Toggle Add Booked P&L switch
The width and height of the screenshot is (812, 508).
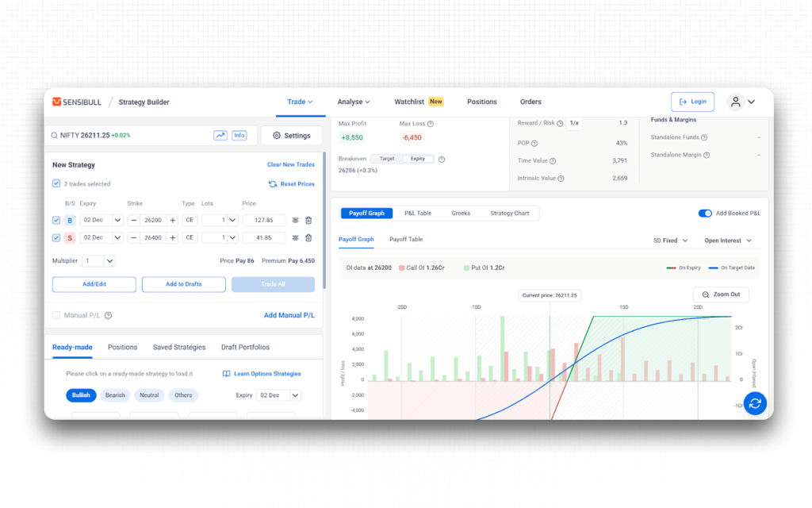pyautogui.click(x=705, y=213)
